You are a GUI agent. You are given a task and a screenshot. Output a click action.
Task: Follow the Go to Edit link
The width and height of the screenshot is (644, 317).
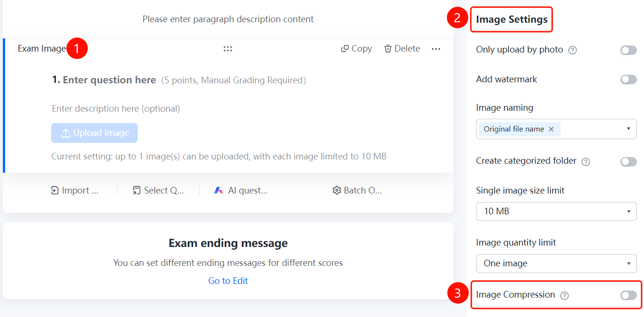(228, 281)
